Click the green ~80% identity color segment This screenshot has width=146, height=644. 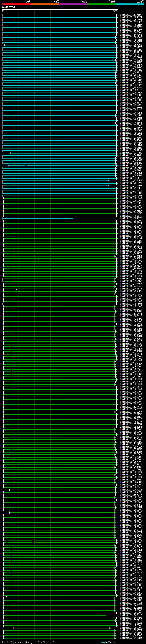101,4
